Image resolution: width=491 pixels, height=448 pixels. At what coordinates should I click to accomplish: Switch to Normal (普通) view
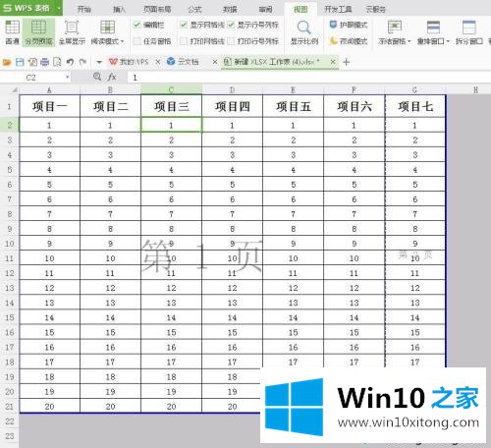click(12, 32)
